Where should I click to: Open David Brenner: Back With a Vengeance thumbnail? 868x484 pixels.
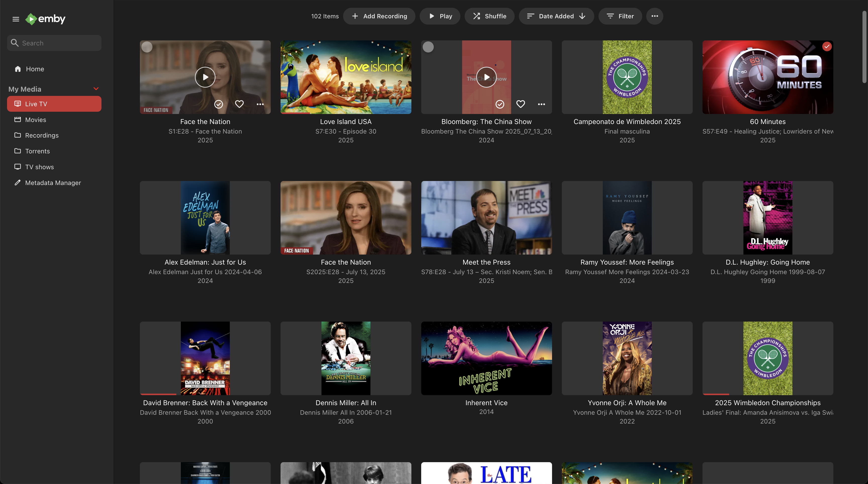pos(205,358)
